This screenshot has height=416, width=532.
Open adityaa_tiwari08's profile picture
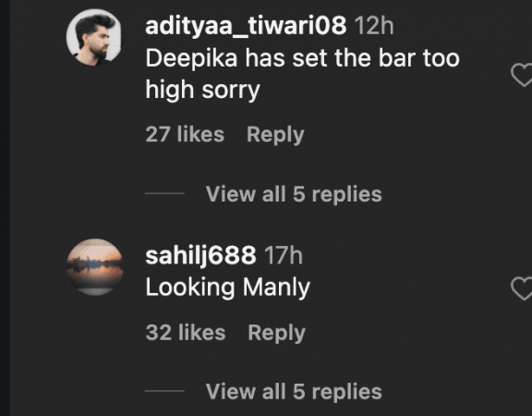94,37
